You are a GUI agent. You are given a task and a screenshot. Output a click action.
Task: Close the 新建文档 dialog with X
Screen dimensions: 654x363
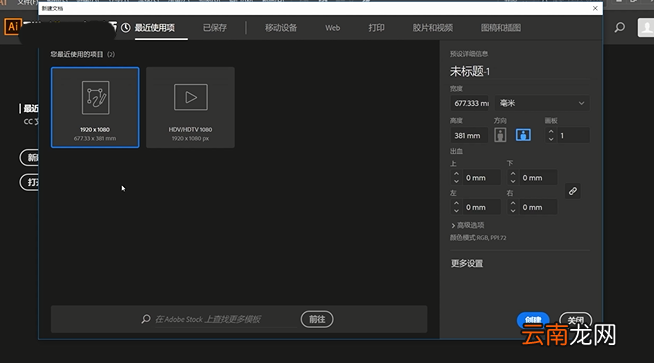(595, 8)
